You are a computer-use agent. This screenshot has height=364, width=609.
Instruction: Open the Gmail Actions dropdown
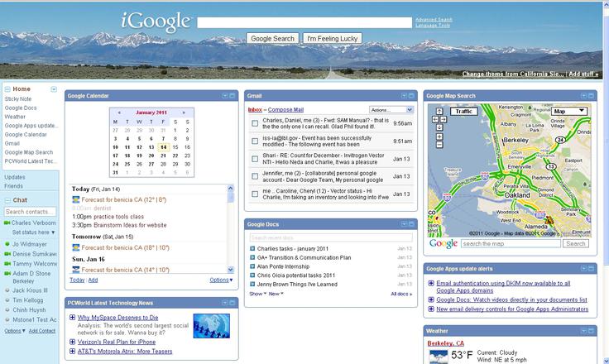[391, 110]
